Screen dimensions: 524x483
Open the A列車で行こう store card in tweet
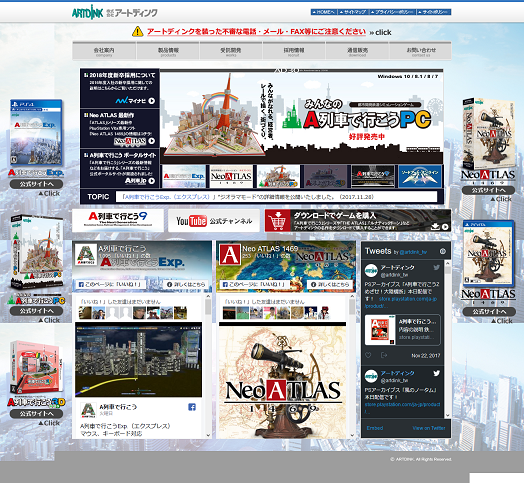pyautogui.click(x=402, y=330)
